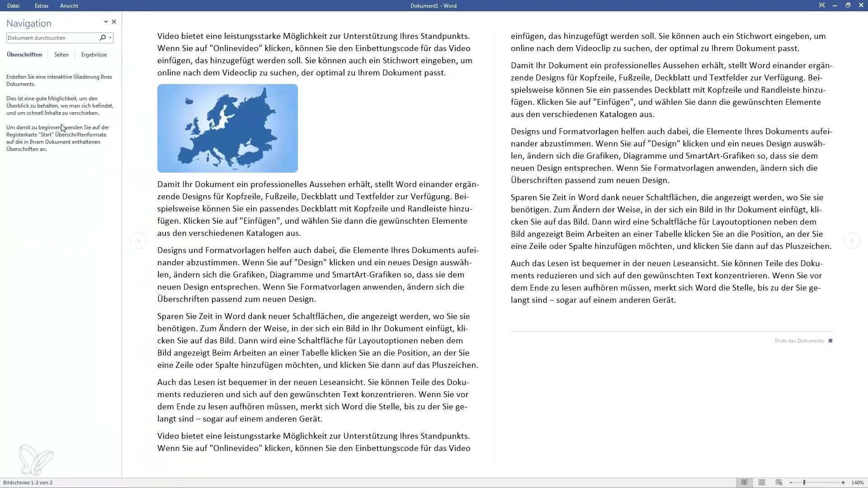The height and width of the screenshot is (488, 868).
Task: Click the dropdown arrow next to search icon
Action: [110, 38]
